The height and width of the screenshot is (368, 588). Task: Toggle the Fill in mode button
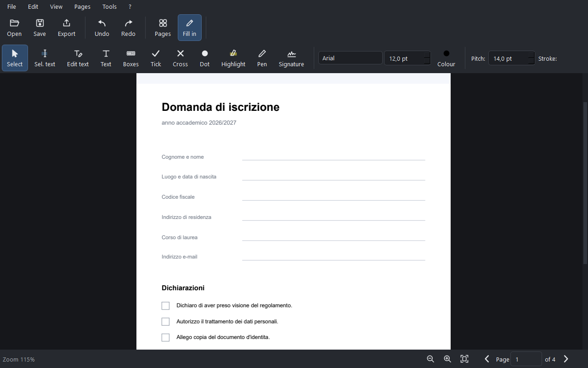(x=189, y=28)
